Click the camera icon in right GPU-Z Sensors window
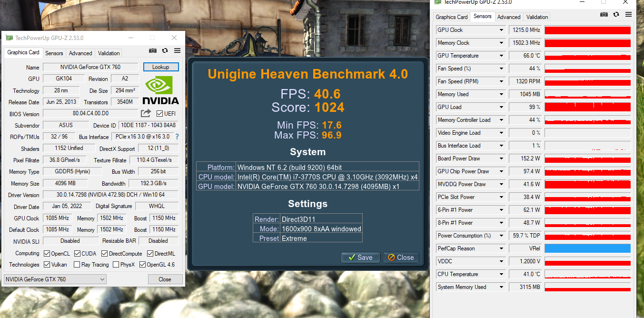 coord(604,15)
